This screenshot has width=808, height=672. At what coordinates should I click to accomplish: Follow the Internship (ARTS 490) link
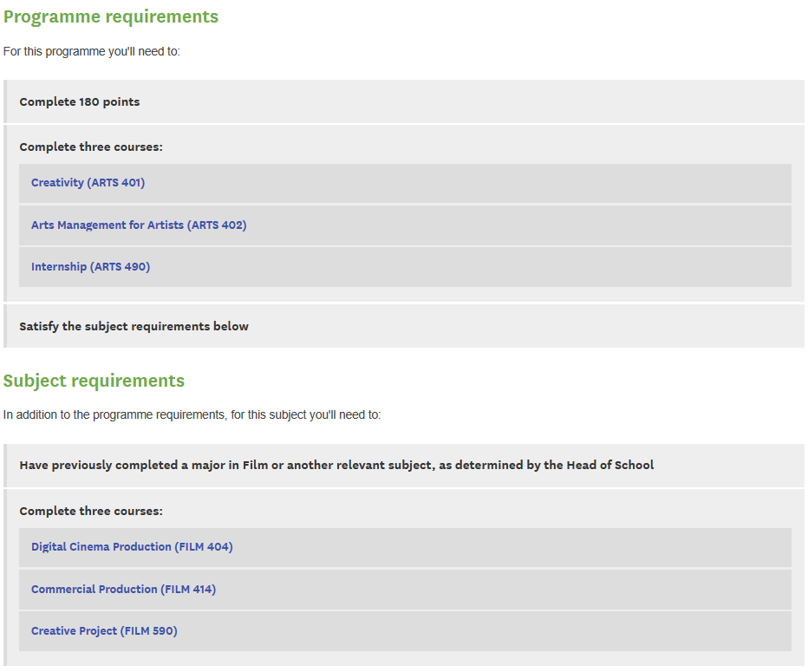coord(90,267)
